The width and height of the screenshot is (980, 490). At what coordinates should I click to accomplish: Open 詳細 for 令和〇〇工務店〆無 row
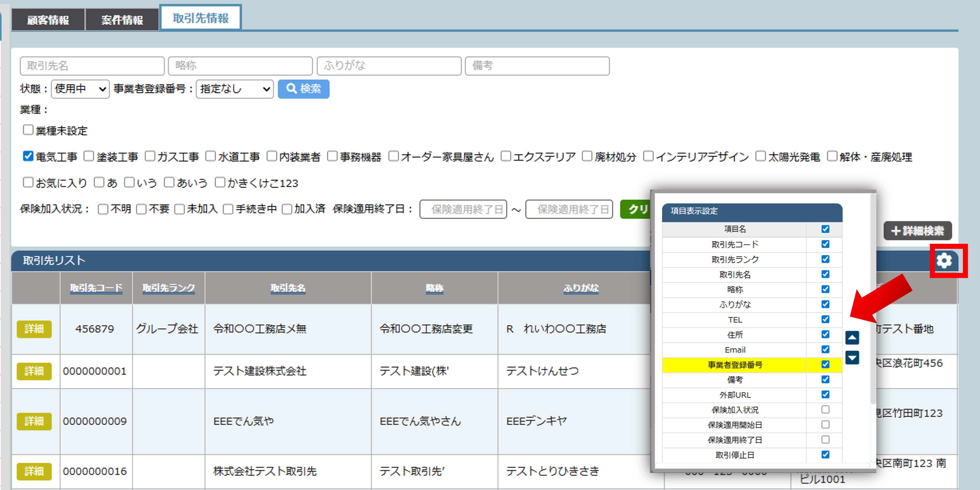(x=34, y=329)
